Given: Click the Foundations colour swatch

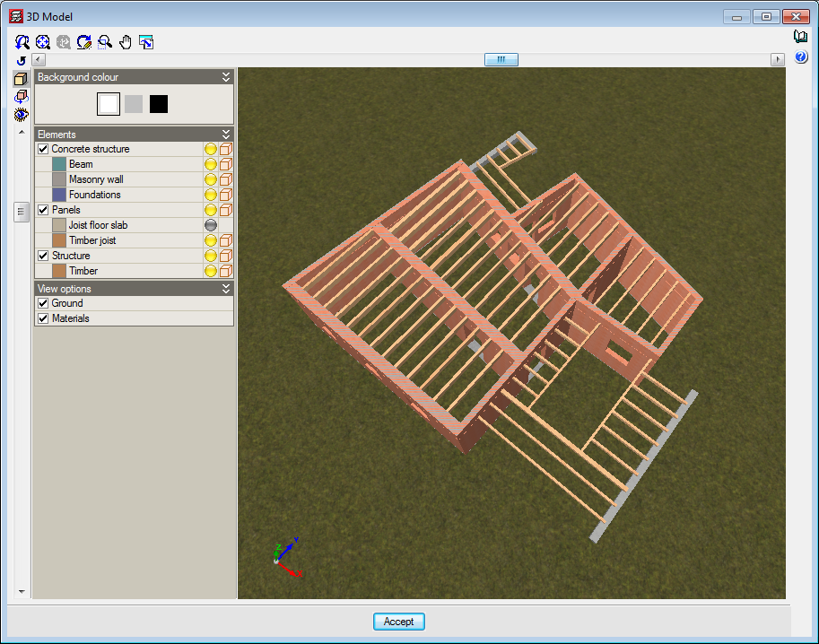Looking at the screenshot, I should coord(59,195).
